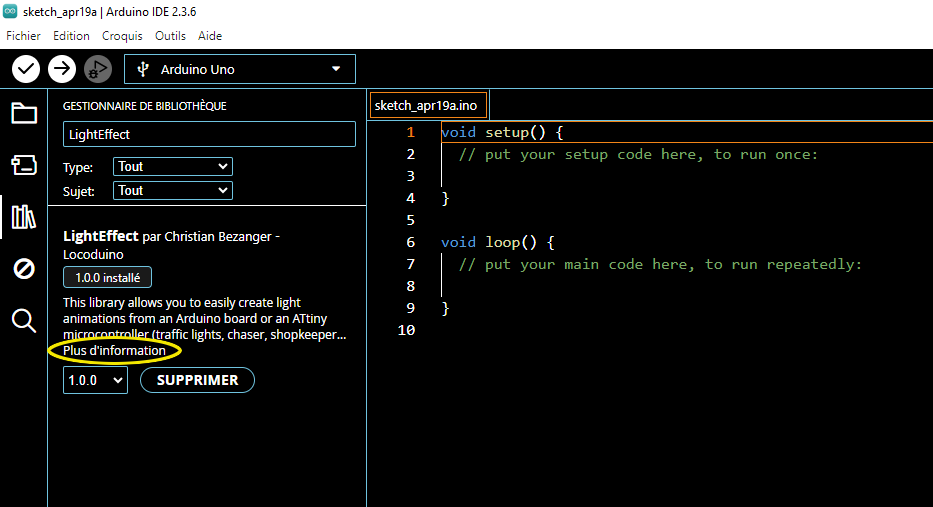Open the Sujet filter dropdown
Viewport: 933px width, 507px height.
173,190
